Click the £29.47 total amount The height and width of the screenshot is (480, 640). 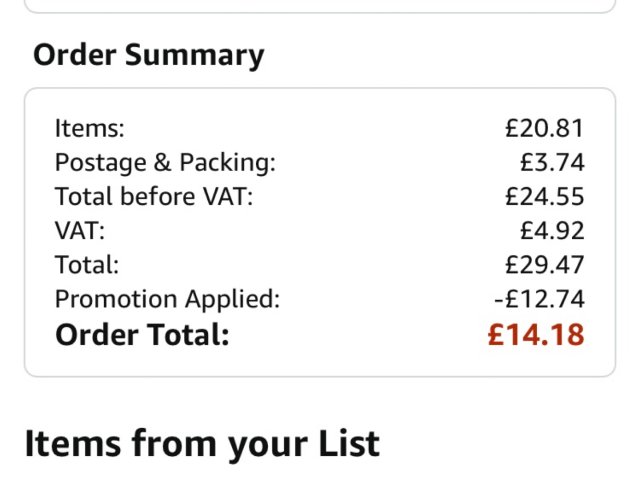pos(544,265)
